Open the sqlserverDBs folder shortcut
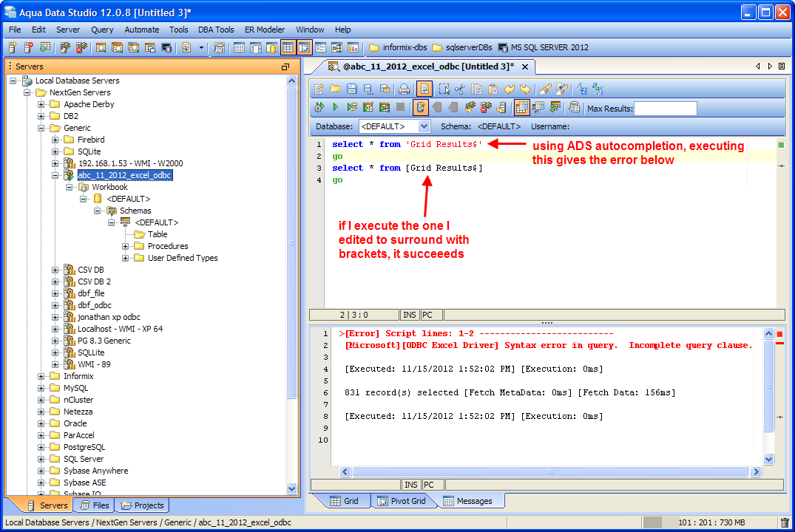795x532 pixels. click(462, 47)
